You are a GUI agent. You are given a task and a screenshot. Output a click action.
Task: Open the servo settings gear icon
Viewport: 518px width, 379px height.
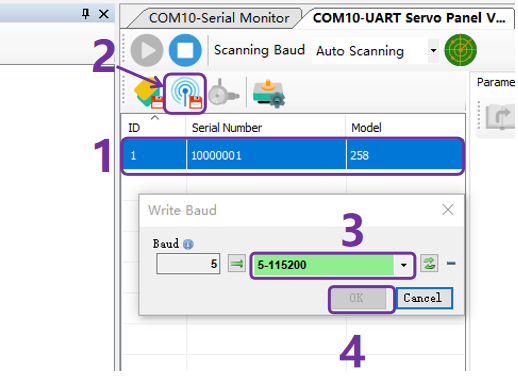tap(269, 94)
